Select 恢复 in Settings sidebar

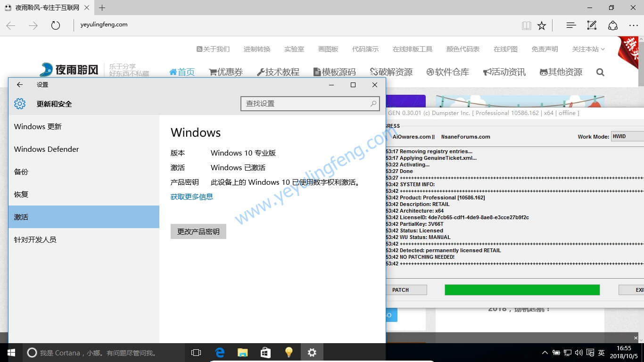84,194
